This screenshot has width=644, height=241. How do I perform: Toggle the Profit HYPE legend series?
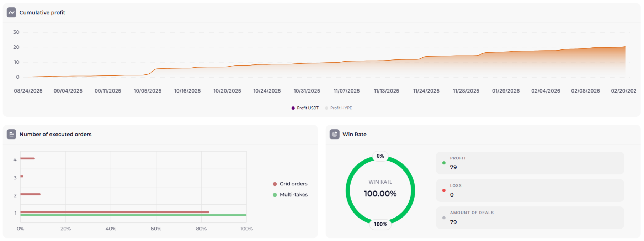pyautogui.click(x=338, y=108)
